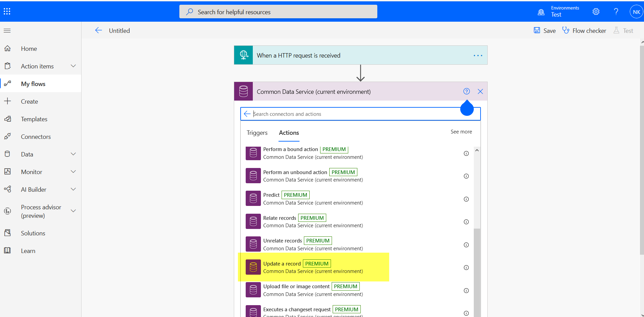Save the flow
Screen dimensions: 644x317
(x=545, y=30)
